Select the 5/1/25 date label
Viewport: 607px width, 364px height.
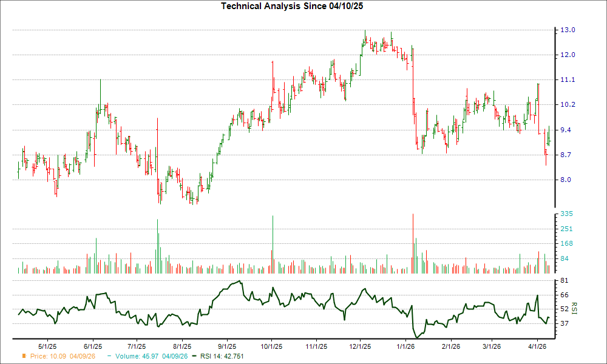[46, 346]
